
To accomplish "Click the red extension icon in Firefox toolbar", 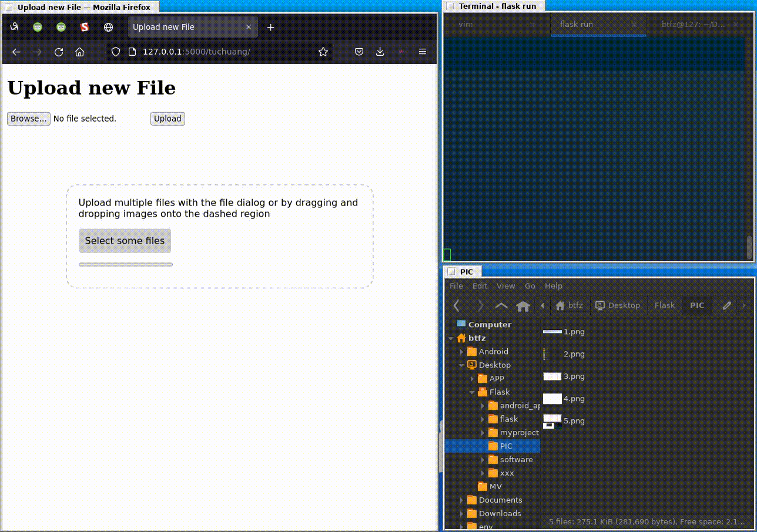I will tap(401, 52).
